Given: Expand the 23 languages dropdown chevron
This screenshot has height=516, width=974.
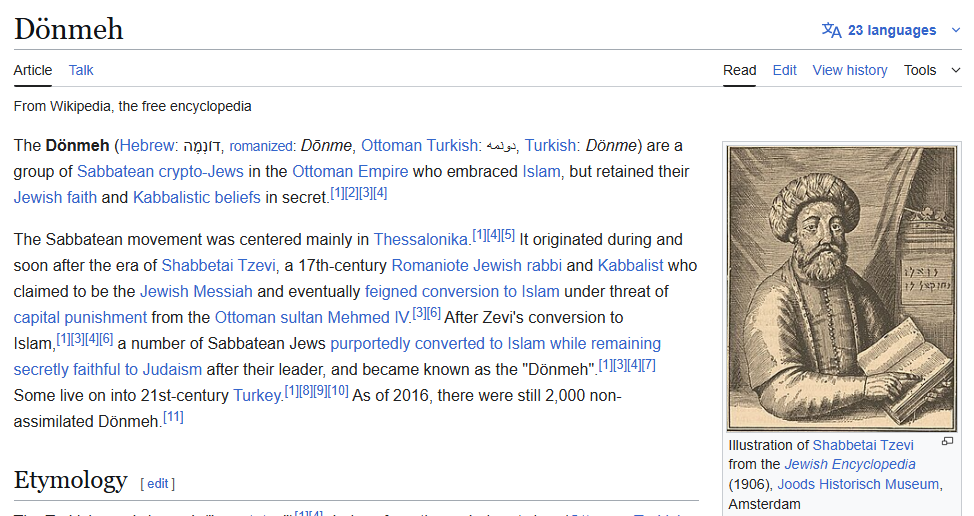Looking at the screenshot, I should coord(956,30).
